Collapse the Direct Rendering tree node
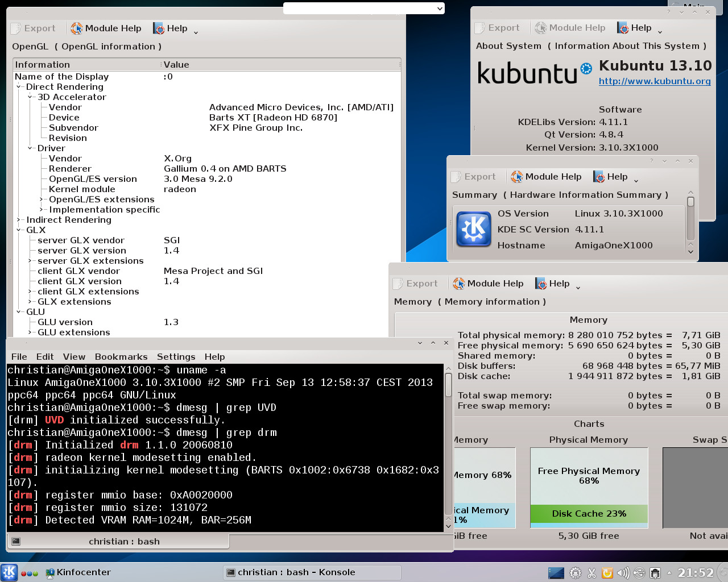Viewport: 728px width, 582px height. [x=19, y=87]
